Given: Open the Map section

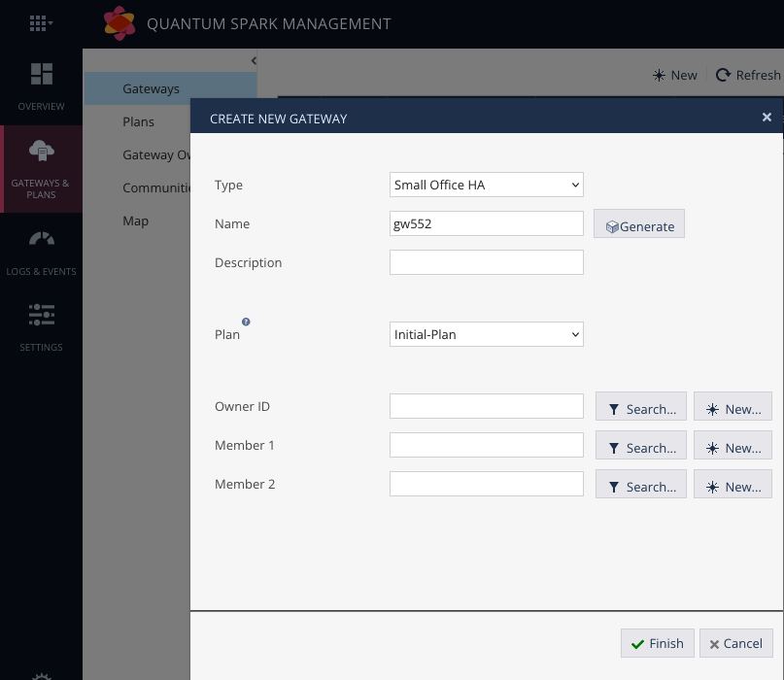Looking at the screenshot, I should 135,221.
